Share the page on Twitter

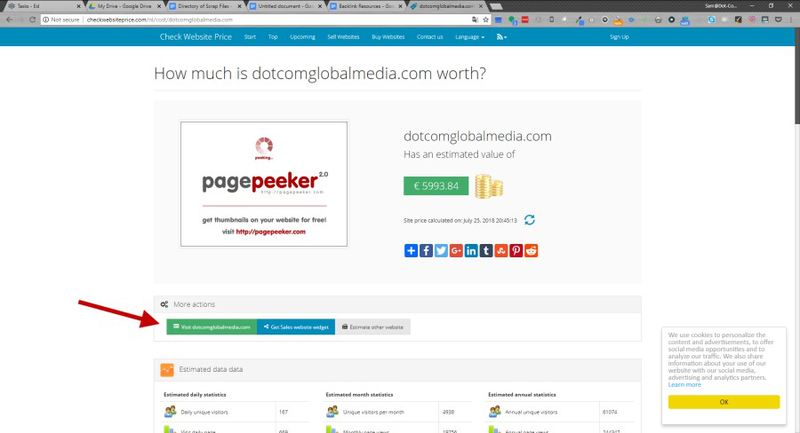point(441,250)
